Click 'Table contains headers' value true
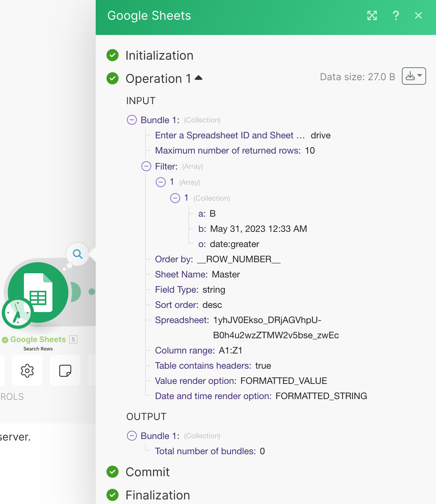This screenshot has height=504, width=436. pyautogui.click(x=263, y=366)
